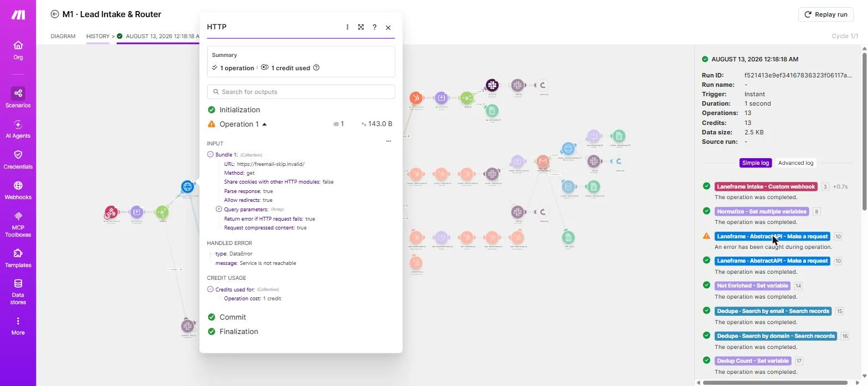This screenshot has width=868, height=386.
Task: Select the red custom webhook node on canvas
Action: (111, 212)
